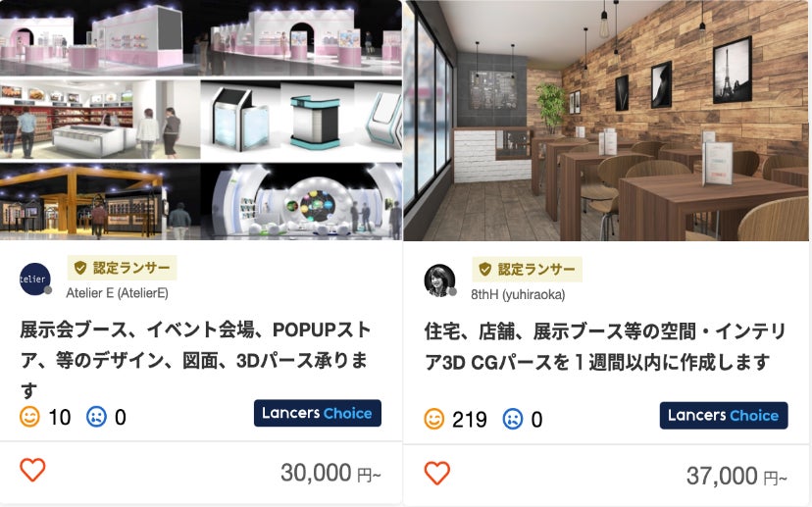Viewport: 812px width, 507px height.
Task: Favorite the 8thH listing with heart icon
Action: click(x=437, y=473)
